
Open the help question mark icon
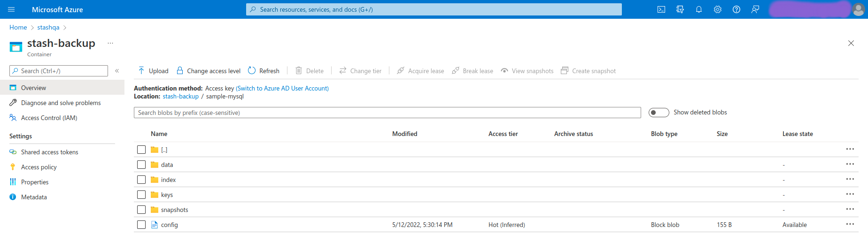tap(736, 9)
